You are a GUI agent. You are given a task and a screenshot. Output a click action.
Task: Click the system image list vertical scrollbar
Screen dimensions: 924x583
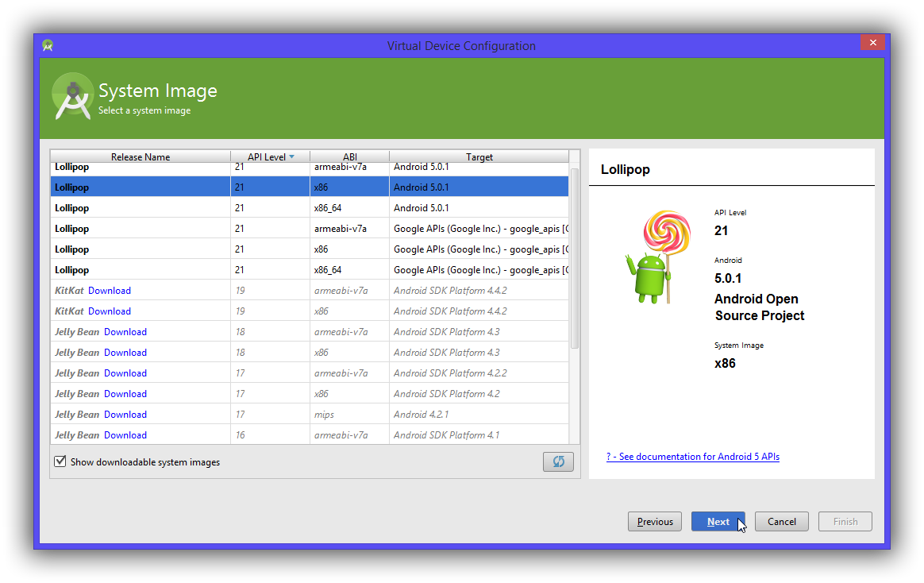coord(575,258)
